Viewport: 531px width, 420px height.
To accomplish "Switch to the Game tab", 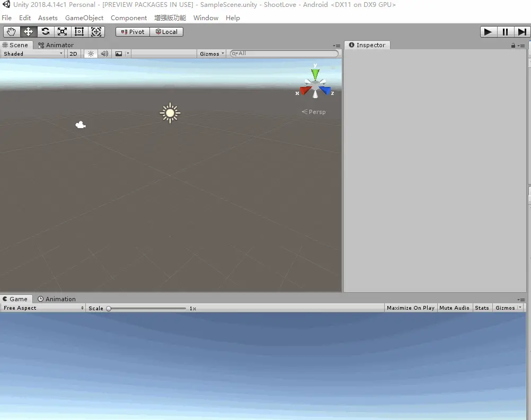I will (15, 299).
